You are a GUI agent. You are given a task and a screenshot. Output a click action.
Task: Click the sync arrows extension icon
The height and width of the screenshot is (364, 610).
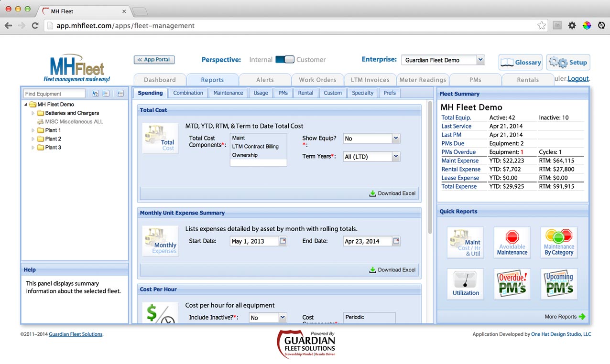tap(601, 26)
